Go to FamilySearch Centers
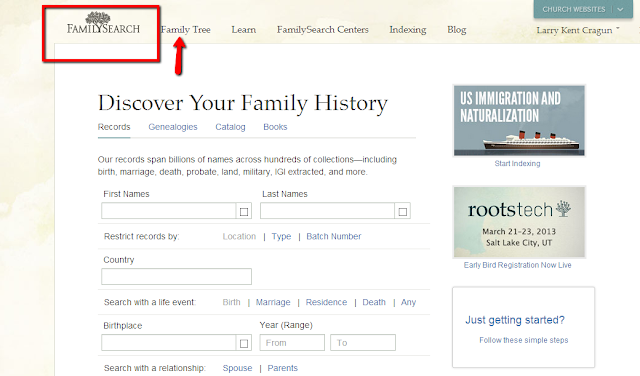The height and width of the screenshot is (376, 640). (322, 30)
